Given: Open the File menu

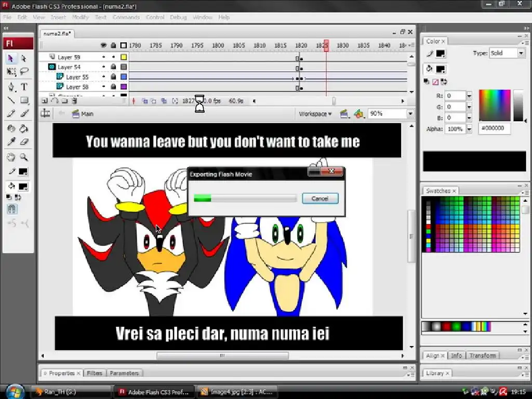Looking at the screenshot, I should (7, 17).
